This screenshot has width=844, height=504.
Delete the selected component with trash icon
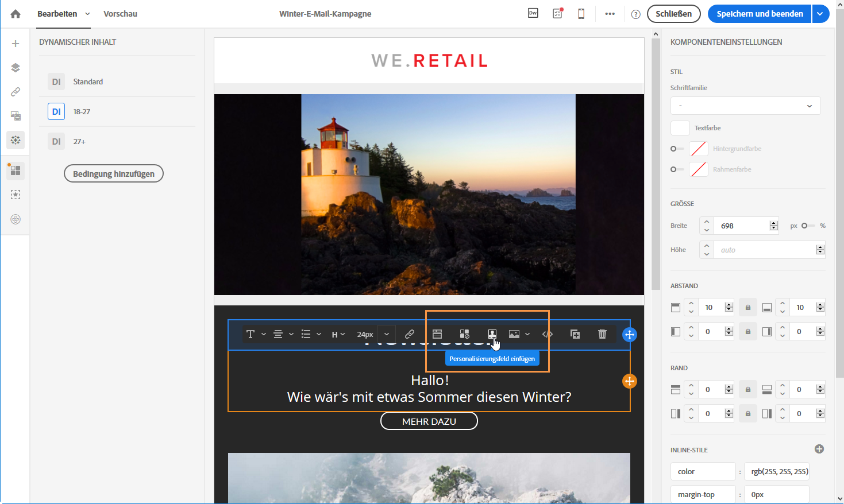602,334
